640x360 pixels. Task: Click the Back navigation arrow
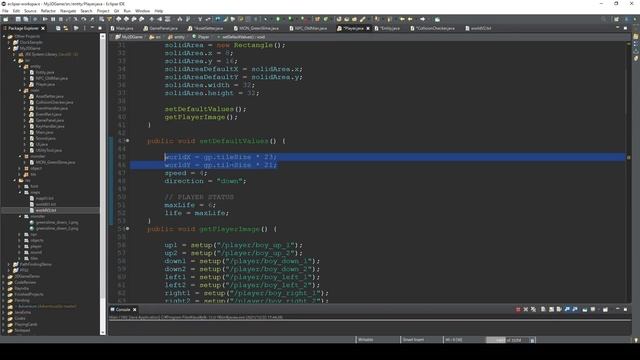coord(410,19)
